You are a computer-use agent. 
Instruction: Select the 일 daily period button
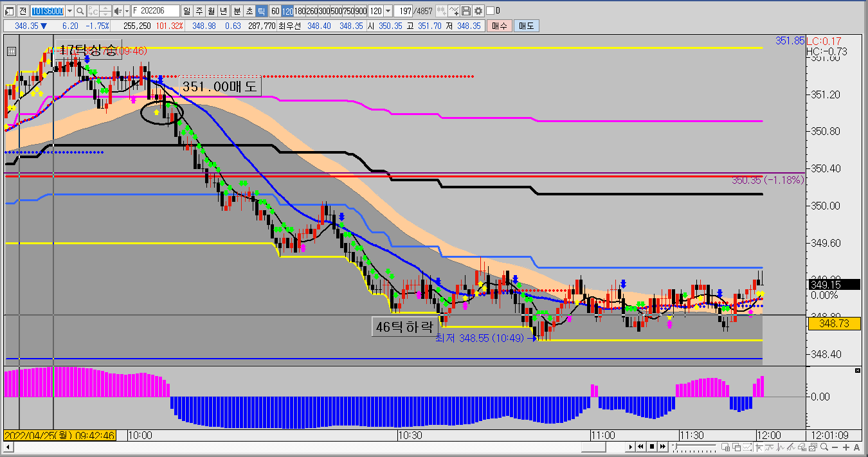(186, 11)
